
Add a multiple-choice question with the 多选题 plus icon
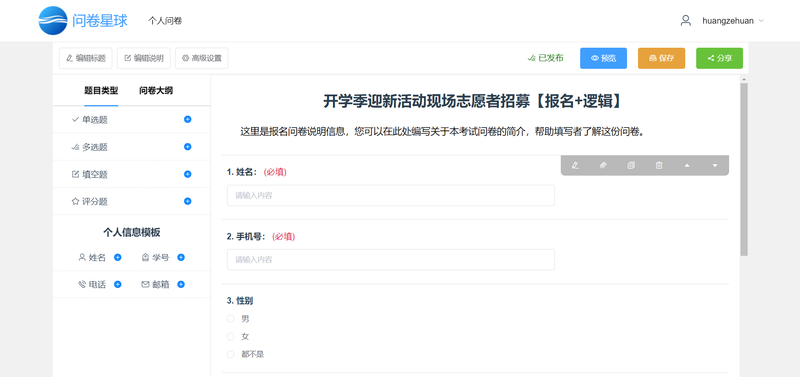[187, 147]
